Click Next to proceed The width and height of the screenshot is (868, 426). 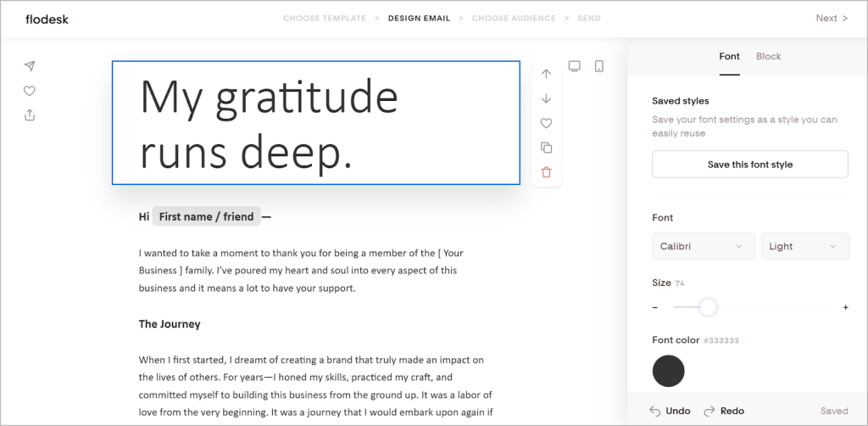pyautogui.click(x=831, y=18)
